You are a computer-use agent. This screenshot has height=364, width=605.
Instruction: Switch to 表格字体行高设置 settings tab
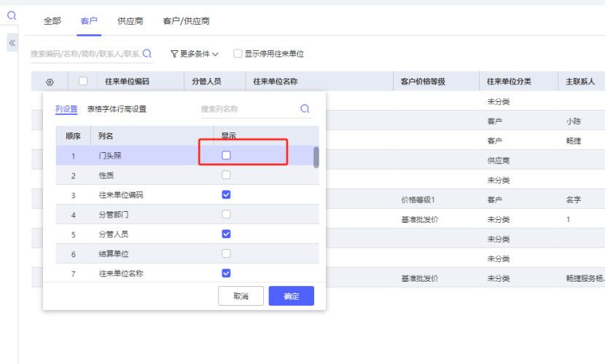point(117,109)
